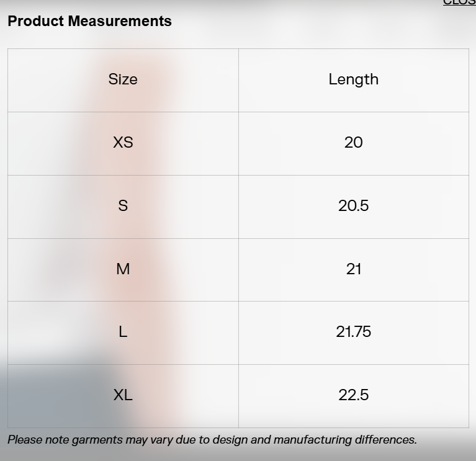Click the word 'differences' ending the disclaimer

point(385,440)
